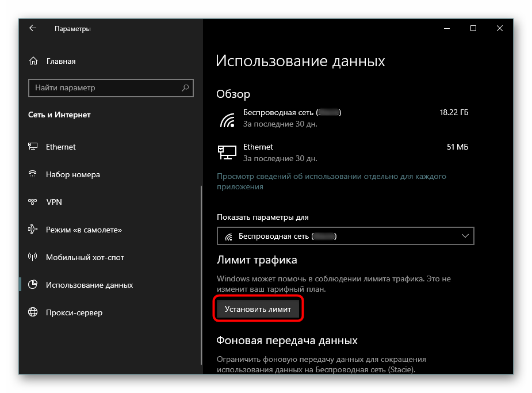Click the VPN icon in sidebar

33,202
